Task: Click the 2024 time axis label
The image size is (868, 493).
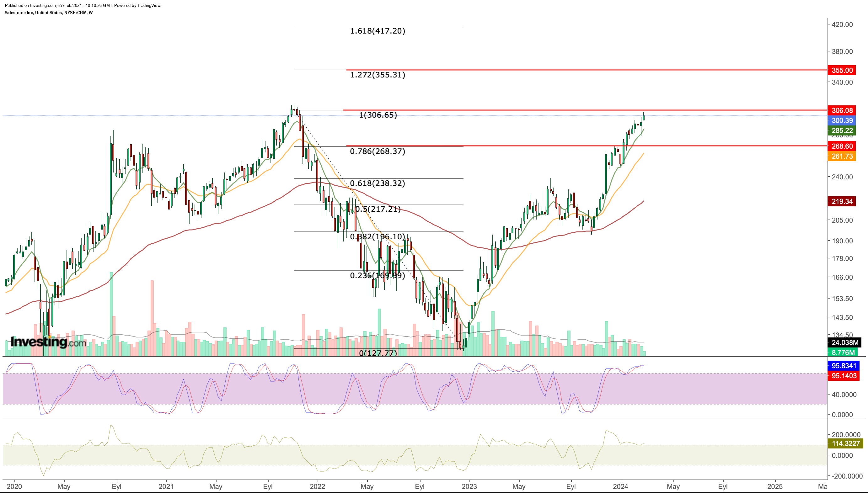Action: 621,486
